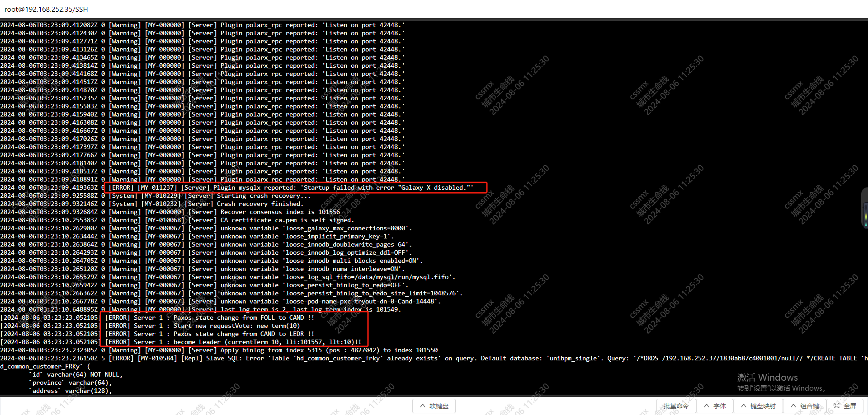Click the 'Slave SQL: Error' MY-010584 line
Viewport: 868px width, 415px height.
click(434, 359)
